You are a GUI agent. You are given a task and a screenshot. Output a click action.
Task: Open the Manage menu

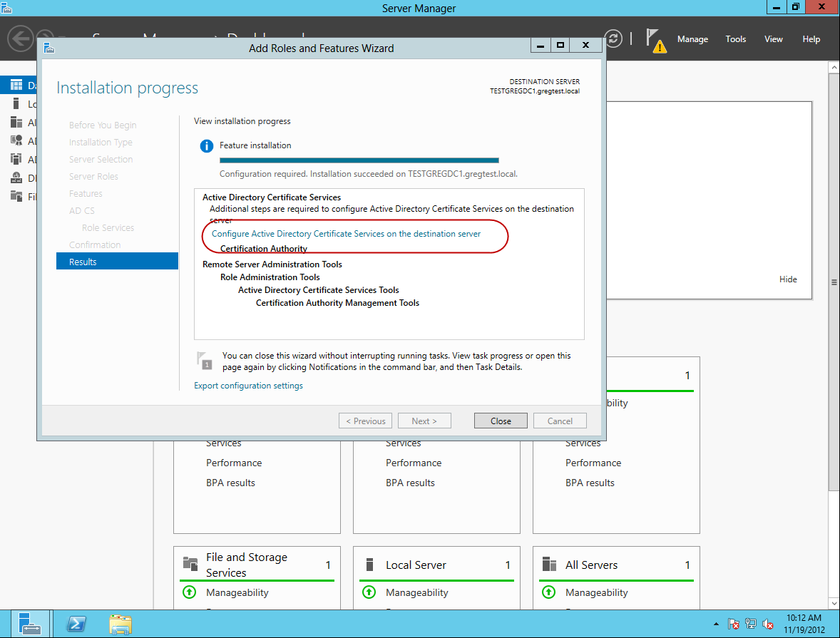(692, 39)
